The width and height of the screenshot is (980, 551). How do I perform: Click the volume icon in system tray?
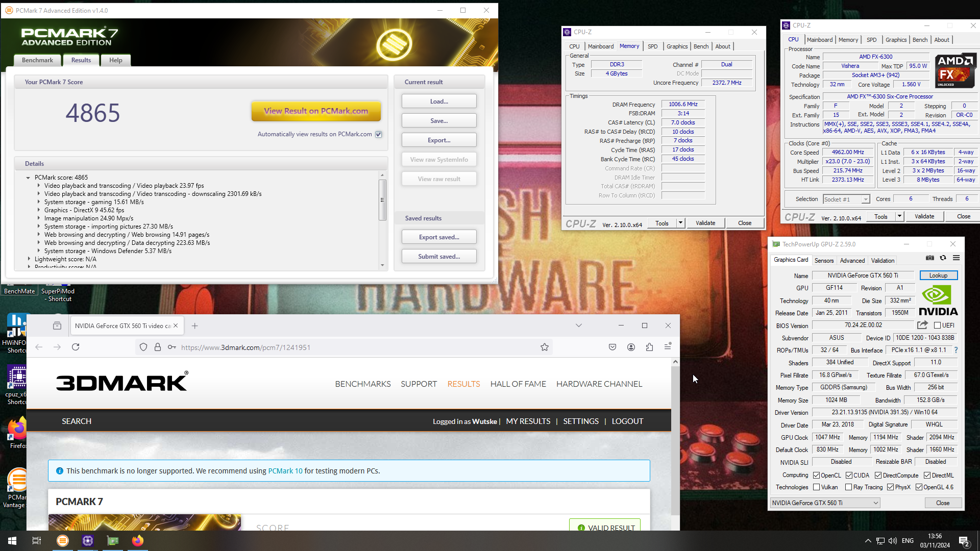pyautogui.click(x=893, y=541)
